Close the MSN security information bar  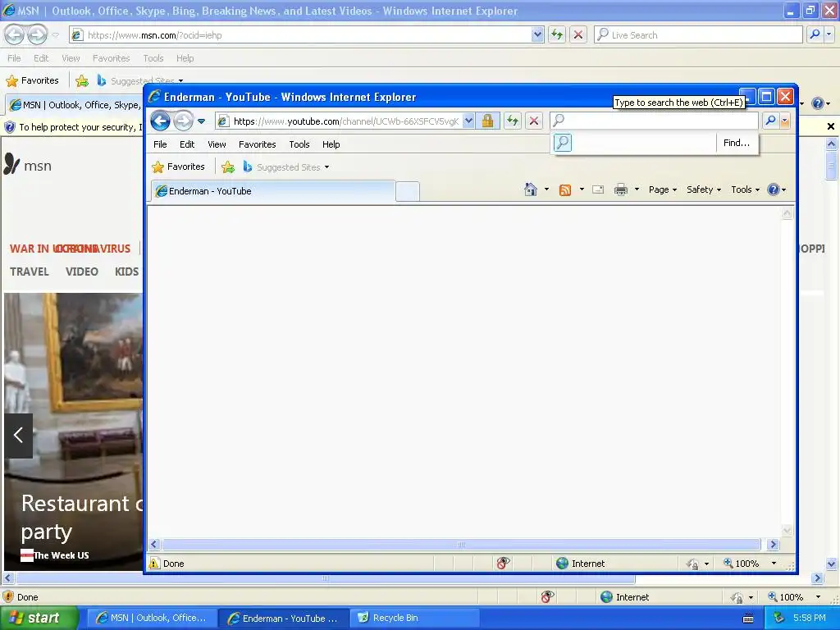click(830, 126)
